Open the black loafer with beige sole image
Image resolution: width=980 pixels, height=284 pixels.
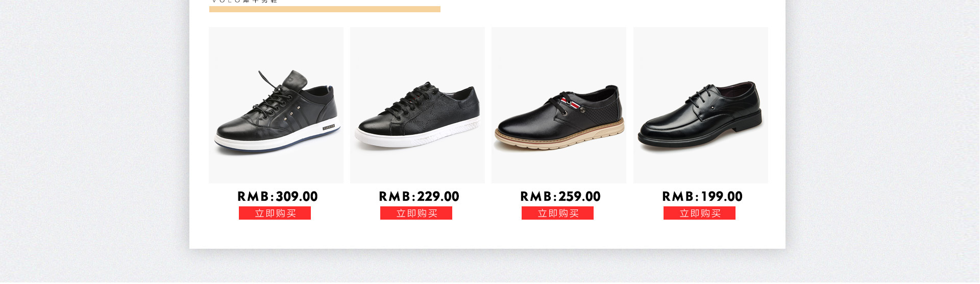coord(559,105)
